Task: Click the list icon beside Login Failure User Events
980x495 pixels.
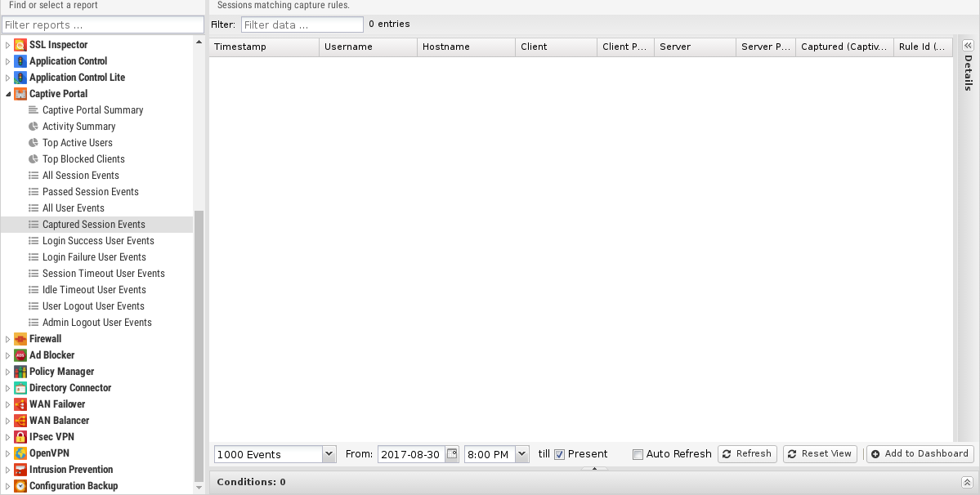Action: (x=34, y=257)
